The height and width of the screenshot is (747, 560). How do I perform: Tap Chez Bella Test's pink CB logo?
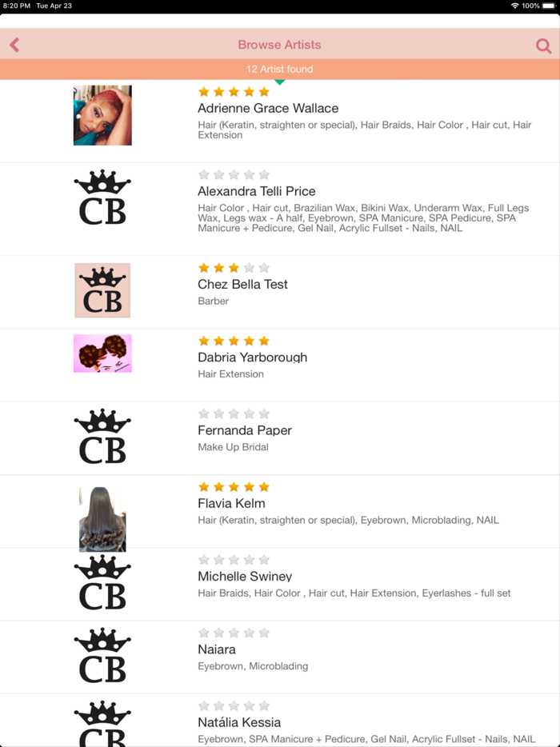pyautogui.click(x=102, y=290)
